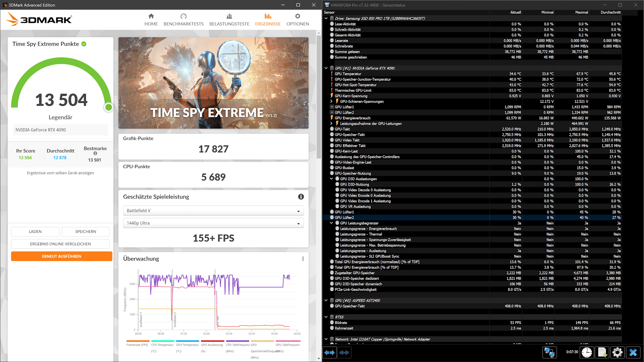Click the start logging sheet icon
This screenshot has height=362, width=644.
pos(602,353)
